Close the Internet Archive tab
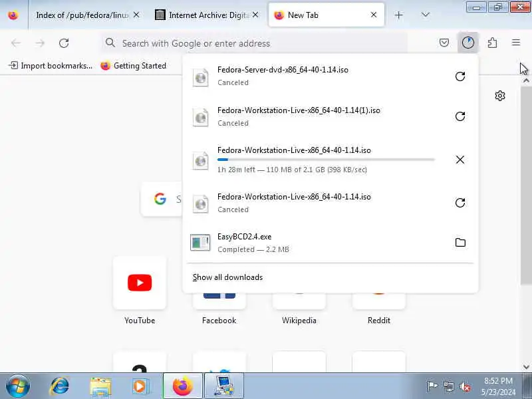This screenshot has width=532, height=399. point(255,15)
